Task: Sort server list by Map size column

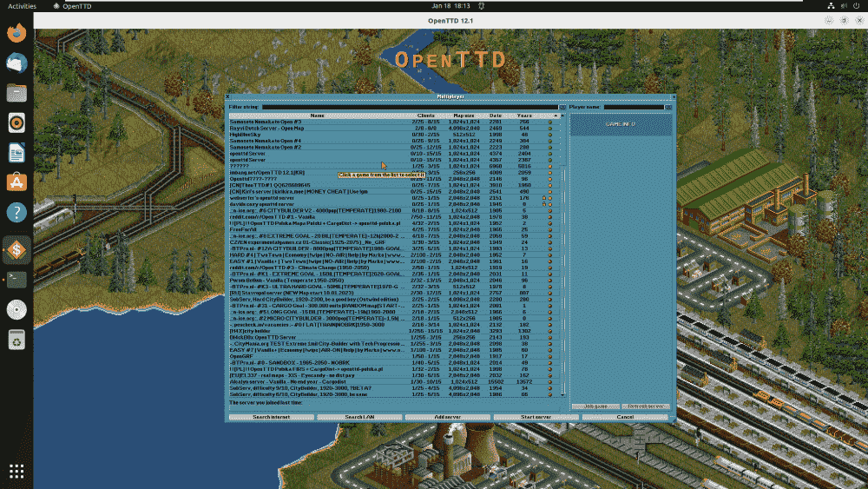Action: pos(464,116)
